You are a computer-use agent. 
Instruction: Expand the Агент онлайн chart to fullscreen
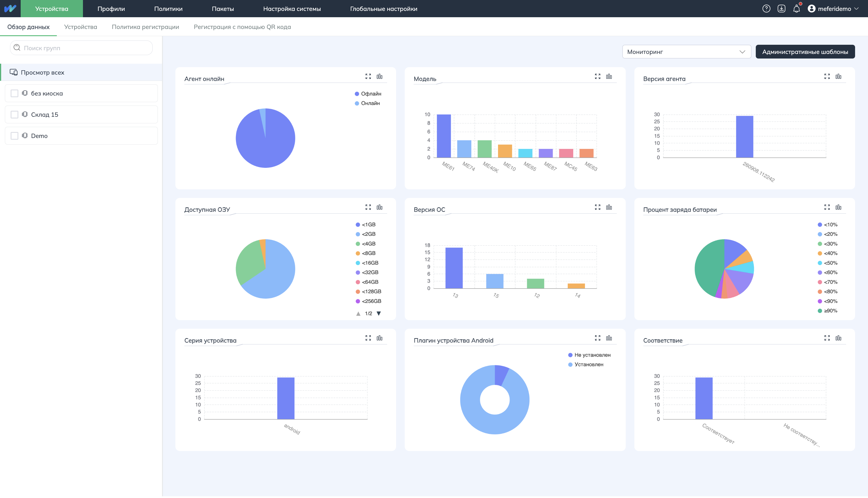(x=368, y=76)
